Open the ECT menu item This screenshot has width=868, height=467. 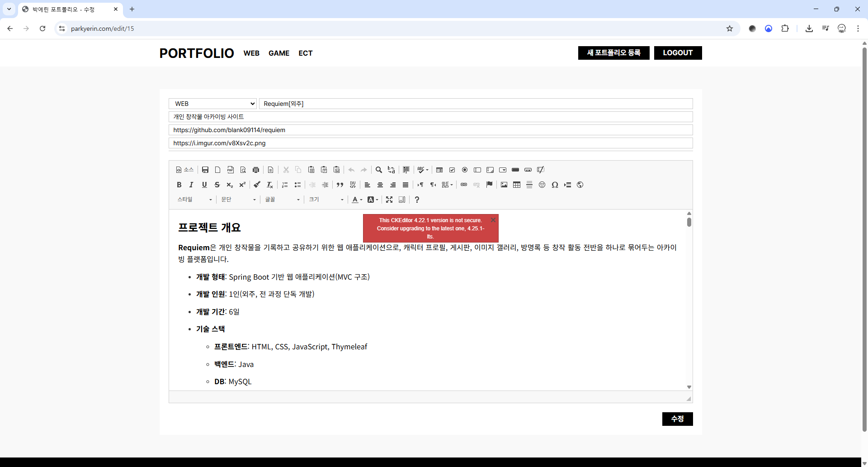click(x=305, y=53)
